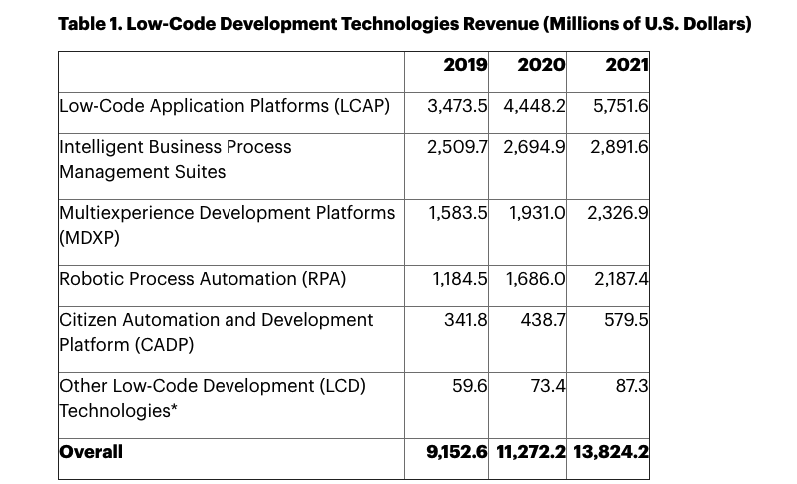Viewport: 797px width, 484px height.
Task: Click the Overall 2019 total 9,152.6
Action: click(457, 451)
